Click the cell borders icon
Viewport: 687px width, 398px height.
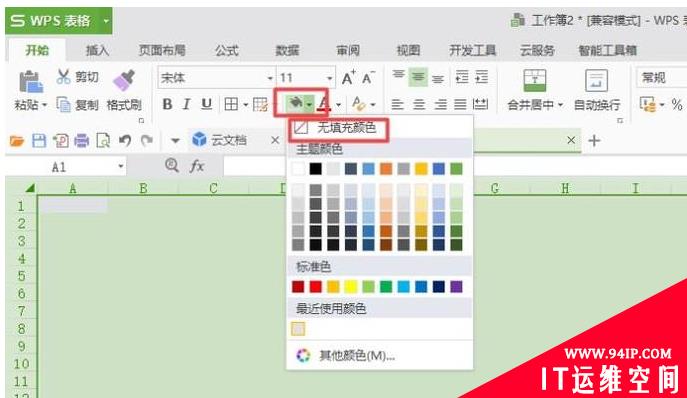[231, 104]
